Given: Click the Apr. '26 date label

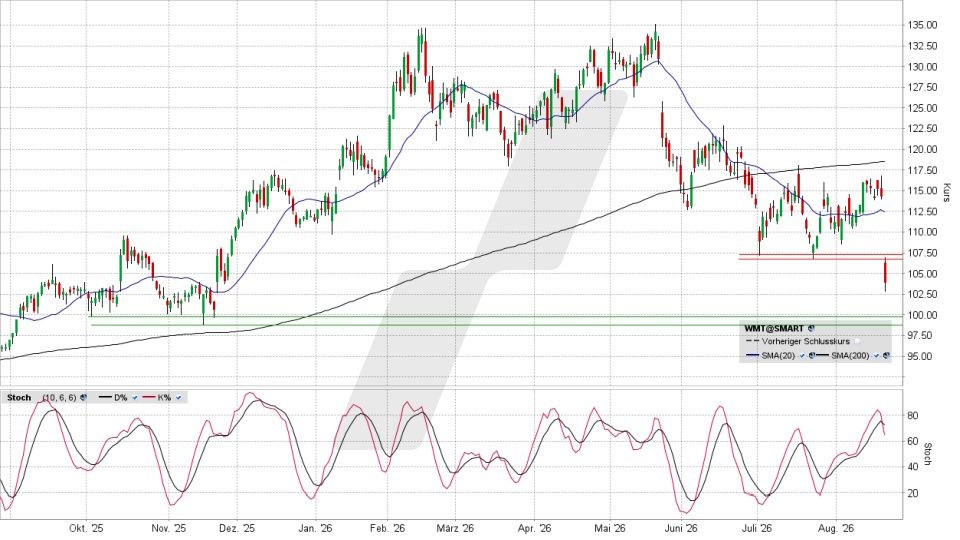Looking at the screenshot, I should pyautogui.click(x=535, y=528).
